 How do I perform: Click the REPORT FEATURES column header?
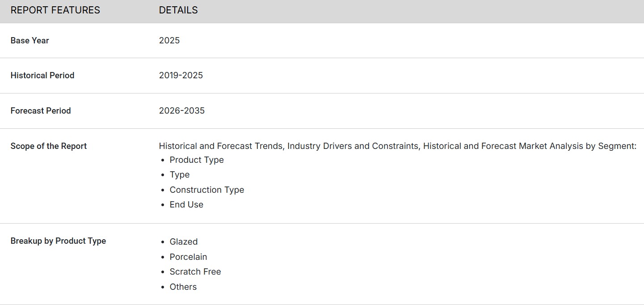[x=55, y=10]
